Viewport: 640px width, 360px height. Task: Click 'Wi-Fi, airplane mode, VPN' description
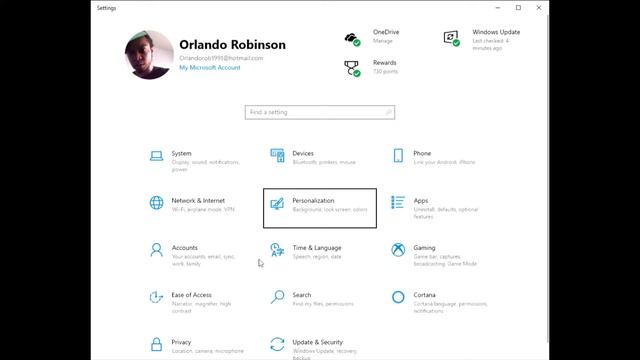pyautogui.click(x=203, y=209)
